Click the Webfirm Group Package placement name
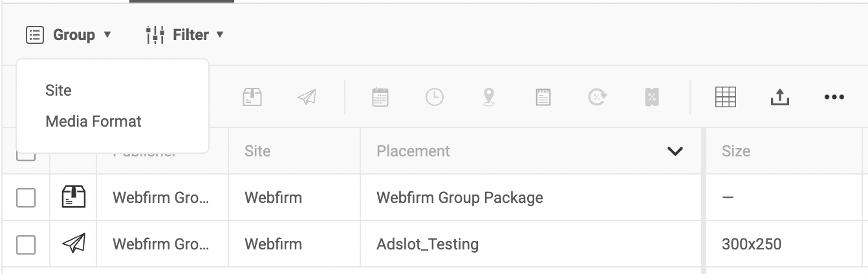The height and width of the screenshot is (274, 868). 460,198
